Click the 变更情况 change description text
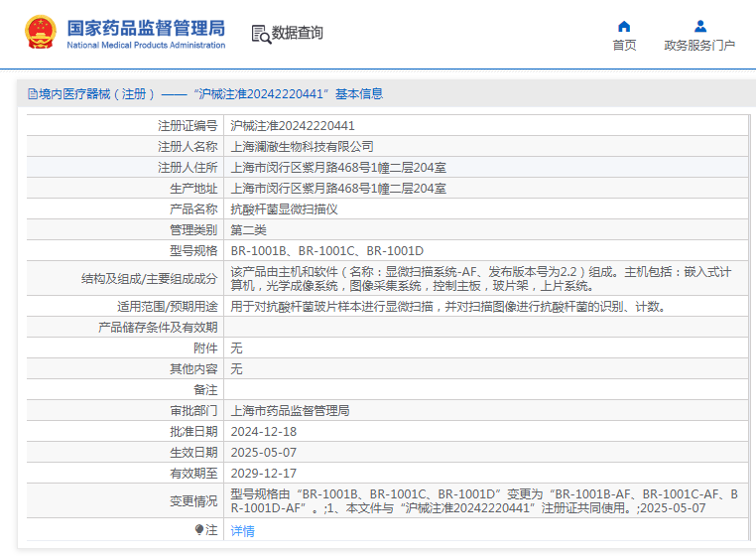The width and height of the screenshot is (756, 557). coord(484,501)
